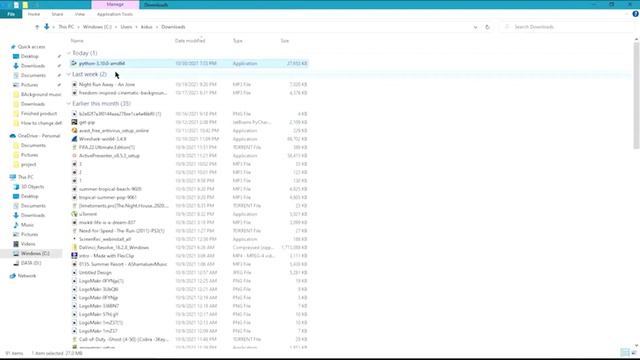This screenshot has height=360, width=640.
Task: Refresh the Downloads folder
Action: [x=487, y=27]
